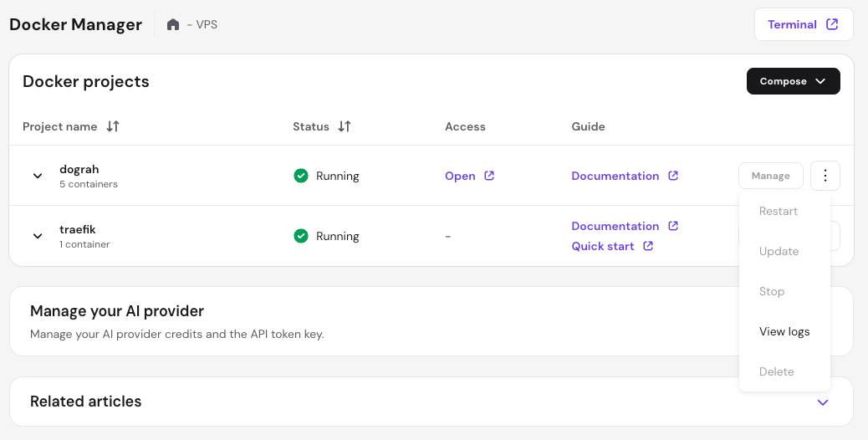This screenshot has width=868, height=440.
Task: Expand the Related articles section
Action: point(823,402)
